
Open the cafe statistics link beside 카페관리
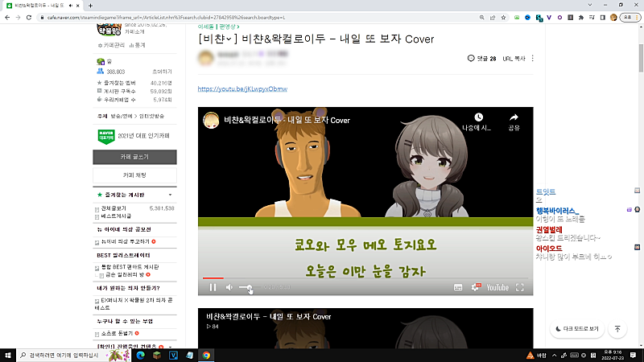(137, 45)
